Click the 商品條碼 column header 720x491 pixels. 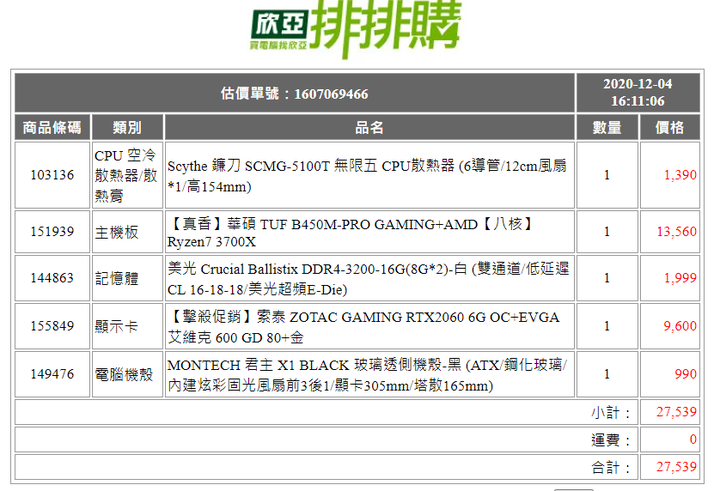(x=52, y=127)
